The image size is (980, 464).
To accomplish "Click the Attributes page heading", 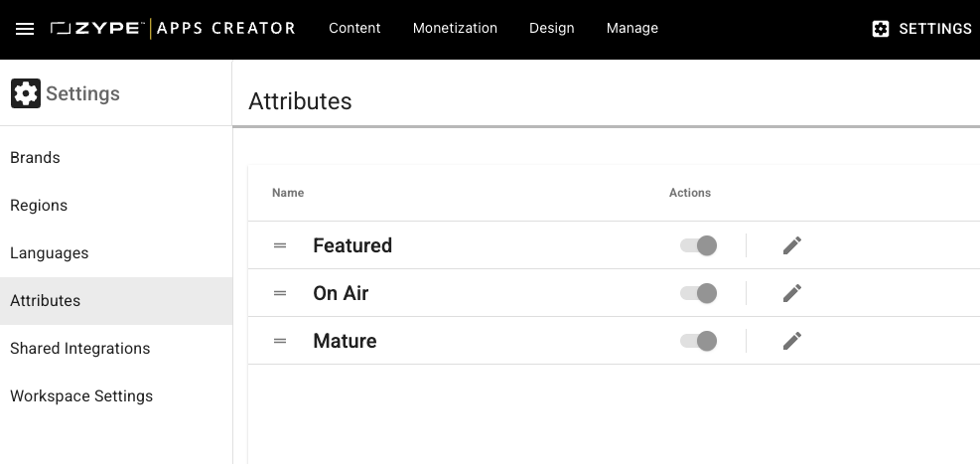I will (300, 101).
